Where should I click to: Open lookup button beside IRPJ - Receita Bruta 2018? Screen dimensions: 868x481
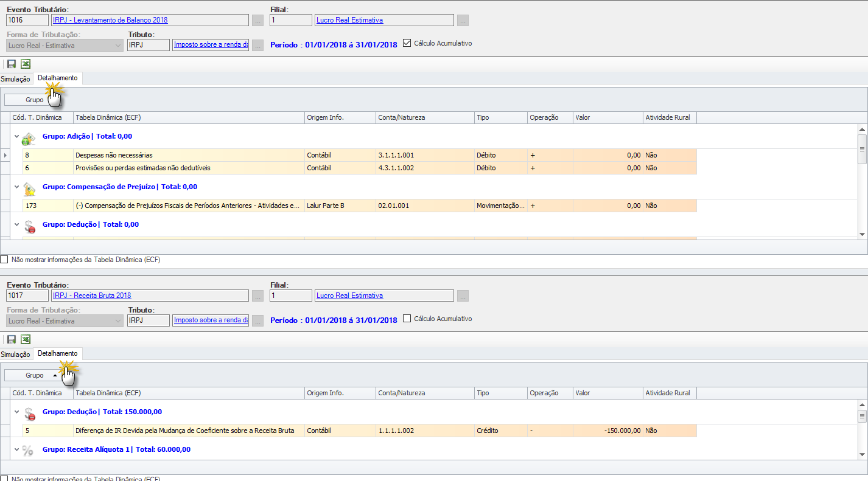(x=258, y=296)
